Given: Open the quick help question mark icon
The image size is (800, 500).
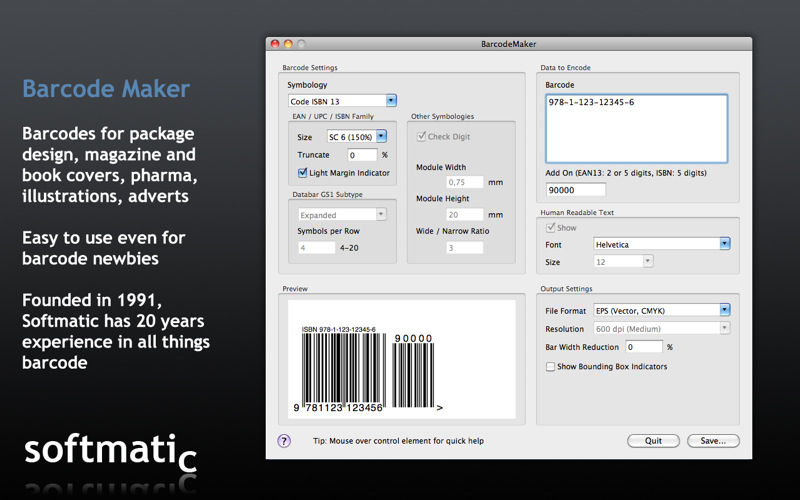Looking at the screenshot, I should click(x=284, y=441).
